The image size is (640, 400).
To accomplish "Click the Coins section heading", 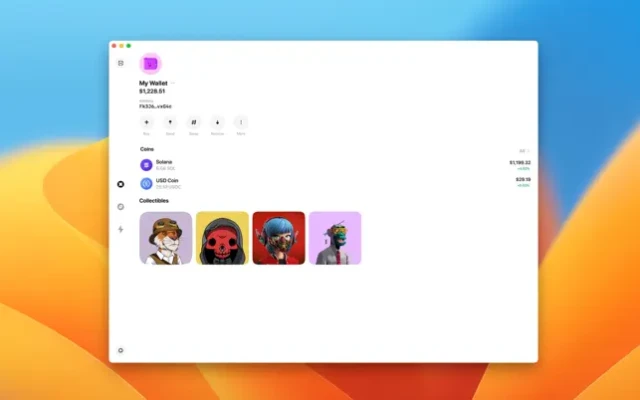I will [147, 149].
